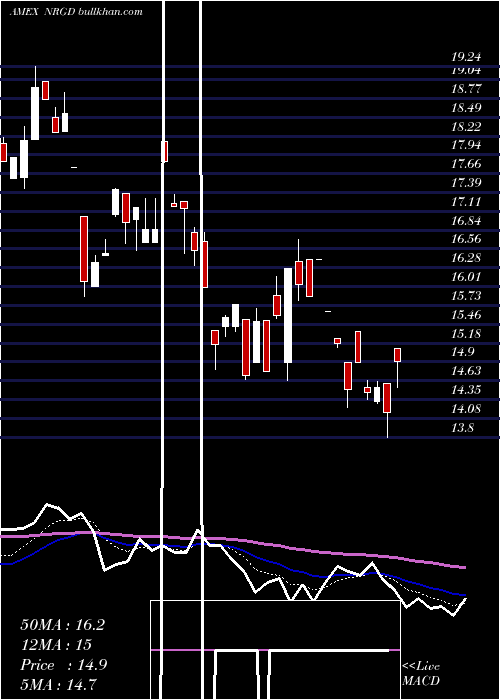
Task: Click the pink 50MA line at its right end
Action: [x=463, y=567]
